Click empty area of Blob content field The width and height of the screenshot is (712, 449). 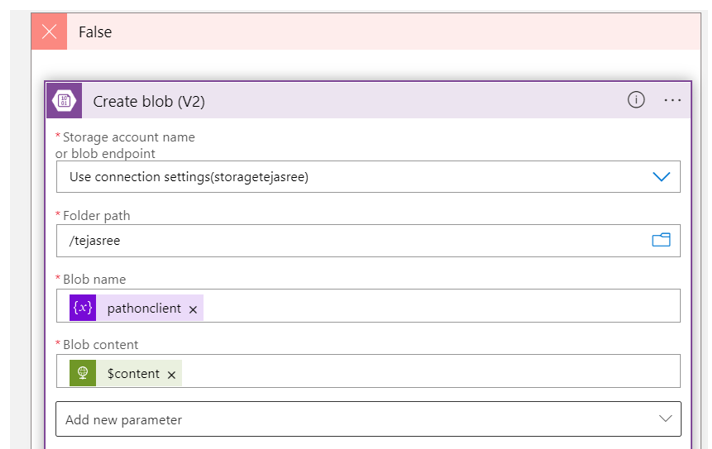[430, 373]
